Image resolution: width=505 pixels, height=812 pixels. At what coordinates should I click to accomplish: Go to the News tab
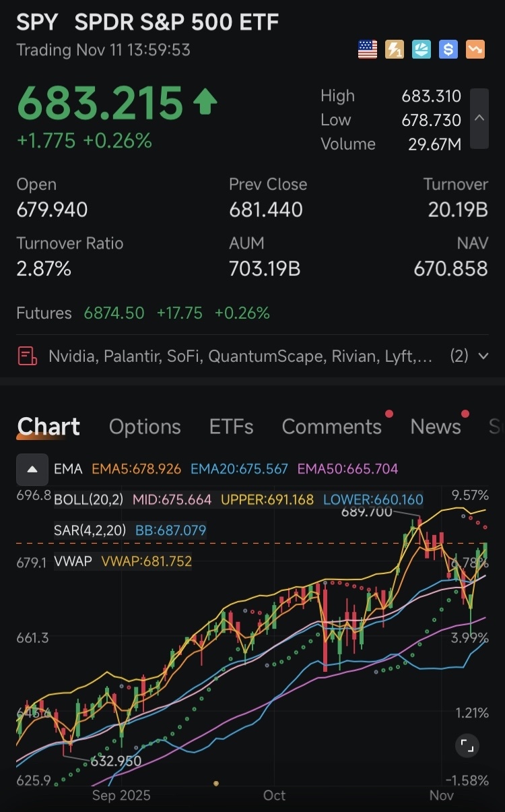point(435,427)
